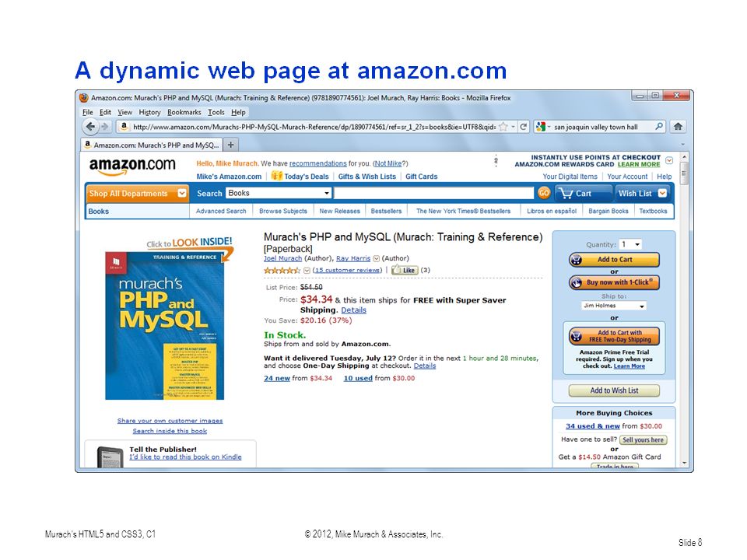
Task: Open the History menu
Action: (x=149, y=112)
